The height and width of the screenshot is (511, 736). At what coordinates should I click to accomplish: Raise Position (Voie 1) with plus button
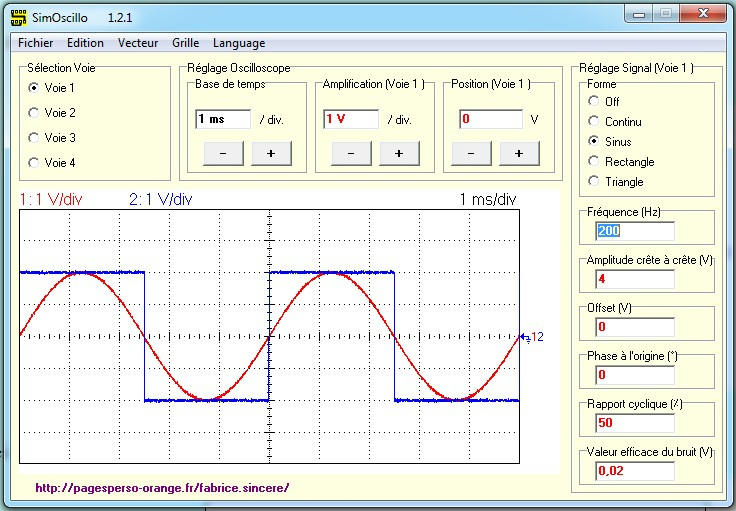coord(518,153)
